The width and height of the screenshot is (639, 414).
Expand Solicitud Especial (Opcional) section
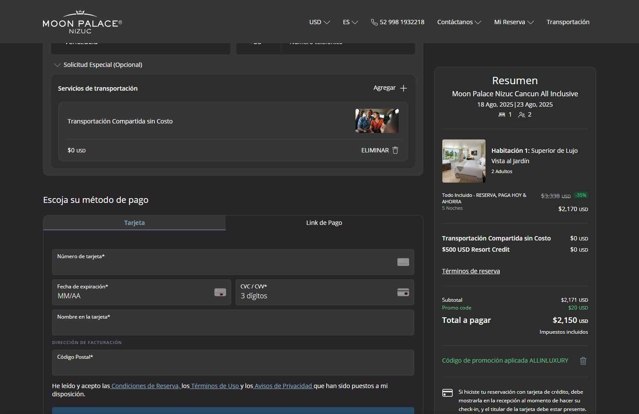[x=98, y=65]
